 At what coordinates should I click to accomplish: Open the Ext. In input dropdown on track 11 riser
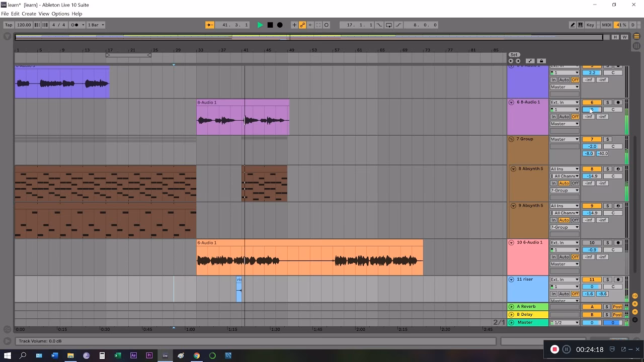pos(565,279)
